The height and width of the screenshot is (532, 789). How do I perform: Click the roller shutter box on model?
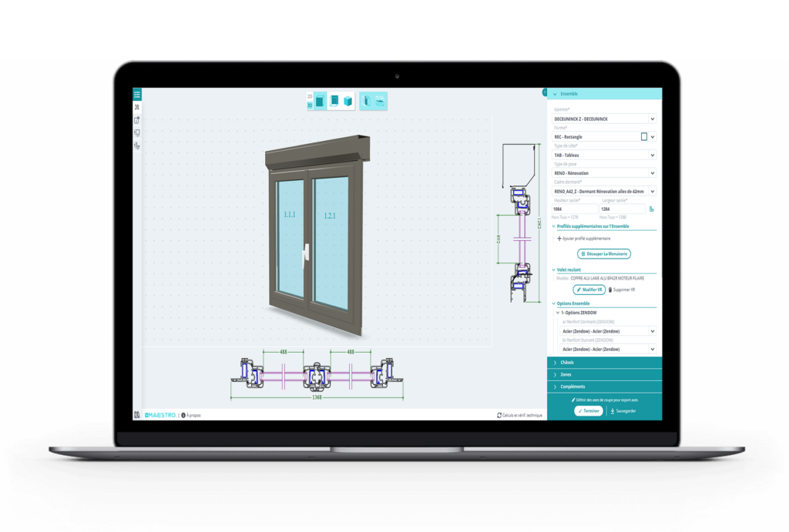point(317,152)
